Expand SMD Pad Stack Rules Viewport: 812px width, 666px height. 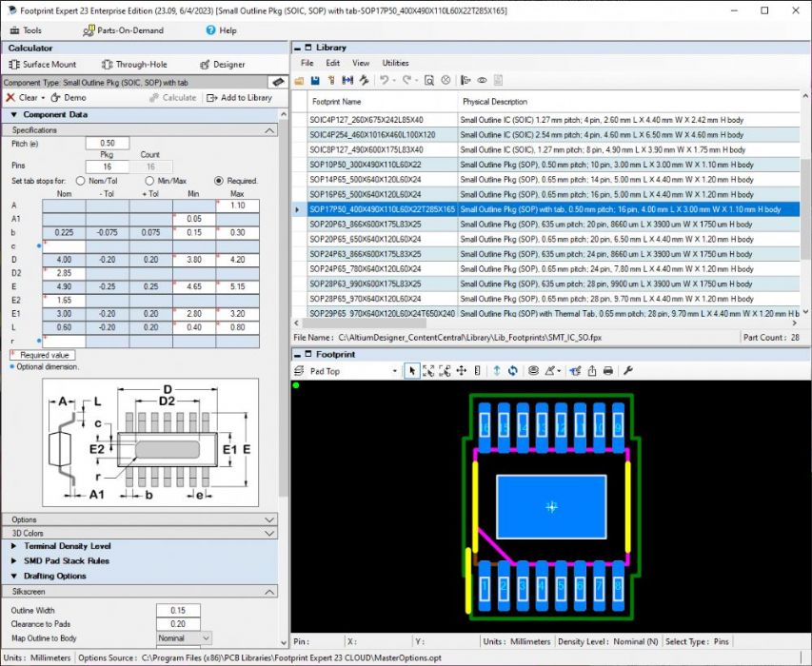(14, 560)
